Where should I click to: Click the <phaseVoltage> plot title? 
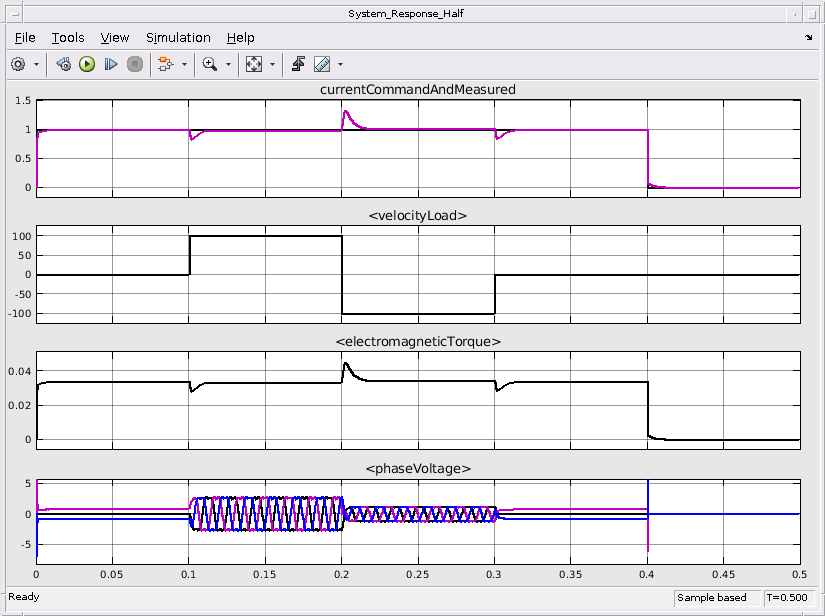click(x=418, y=469)
